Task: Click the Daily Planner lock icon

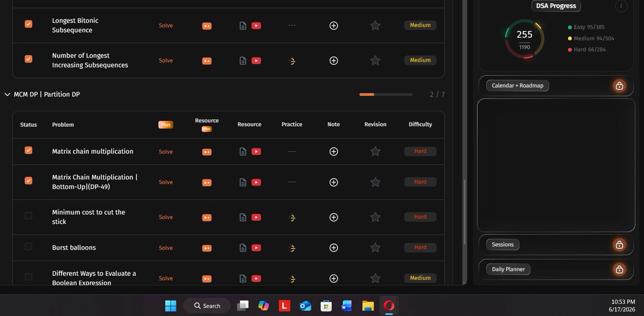Action: 619,269
